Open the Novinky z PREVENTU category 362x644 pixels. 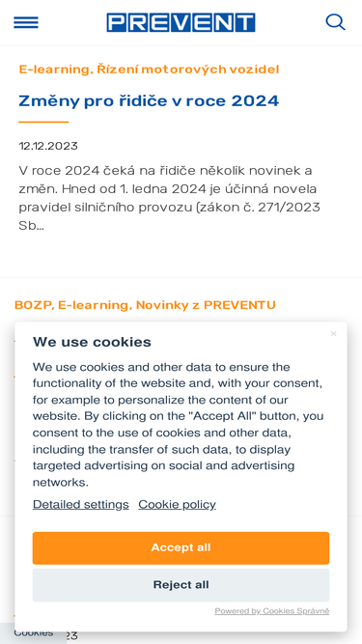pos(206,305)
